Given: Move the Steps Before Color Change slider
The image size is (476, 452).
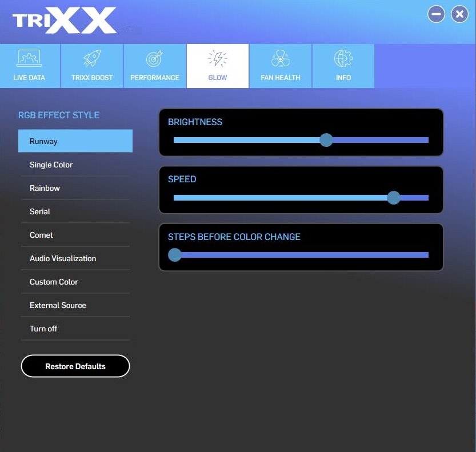Looking at the screenshot, I should (x=175, y=255).
